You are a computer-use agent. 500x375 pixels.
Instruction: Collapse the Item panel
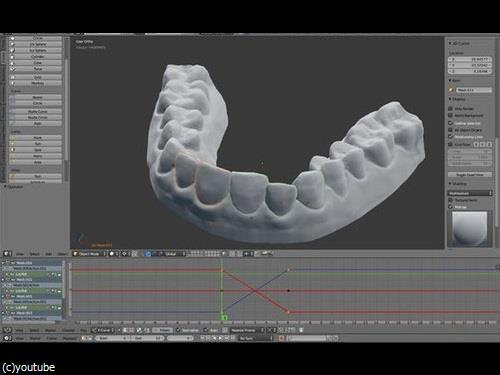click(x=455, y=81)
